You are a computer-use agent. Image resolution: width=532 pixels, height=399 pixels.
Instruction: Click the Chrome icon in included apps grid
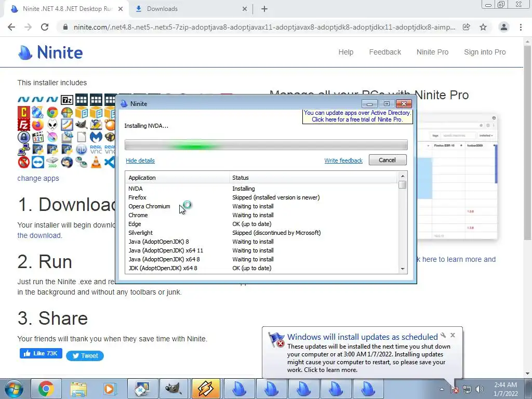(52, 112)
